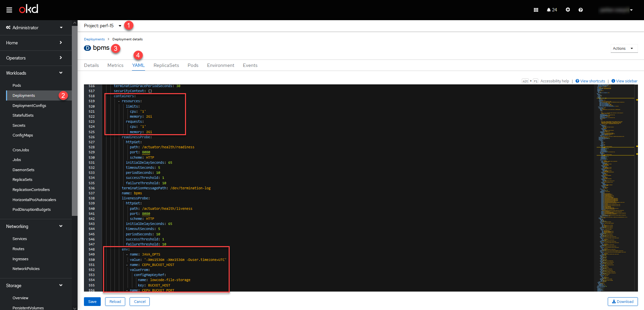The width and height of the screenshot is (644, 310).
Task: Click line number 526 in the gutter
Action: (92, 137)
